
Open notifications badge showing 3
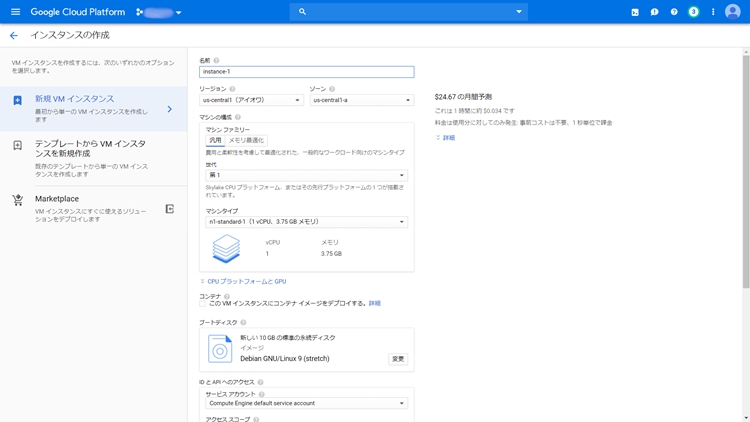(x=693, y=12)
